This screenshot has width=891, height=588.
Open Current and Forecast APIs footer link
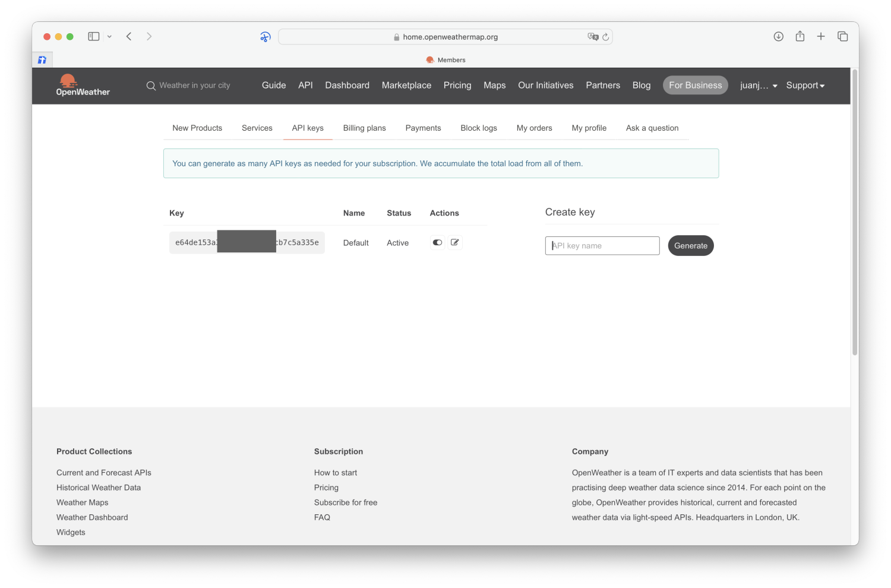(x=104, y=473)
